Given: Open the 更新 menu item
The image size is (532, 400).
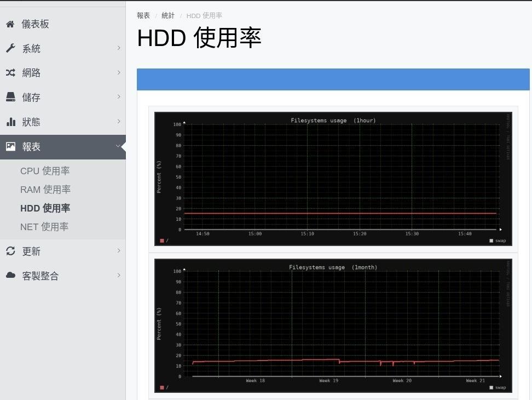Looking at the screenshot, I should [63, 251].
